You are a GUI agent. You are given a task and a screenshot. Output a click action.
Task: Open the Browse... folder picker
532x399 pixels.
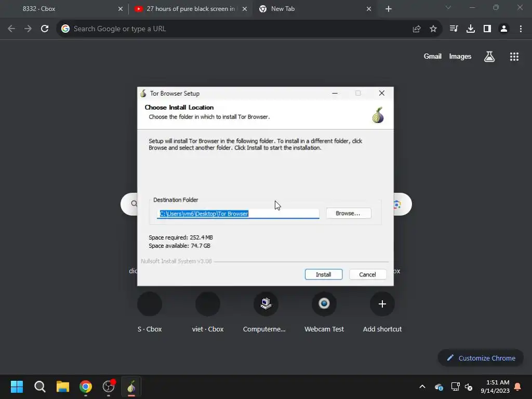tap(349, 213)
